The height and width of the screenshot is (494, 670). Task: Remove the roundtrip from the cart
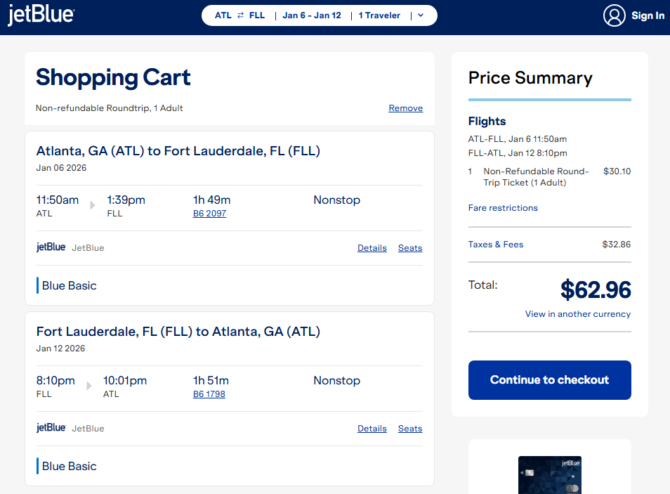click(405, 108)
